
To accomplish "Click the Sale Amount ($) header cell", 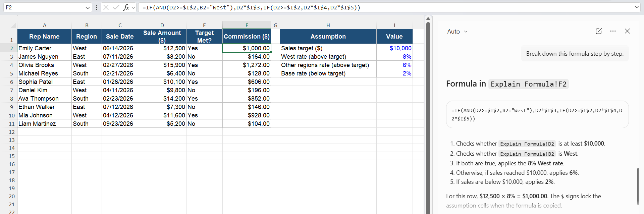I will click(x=162, y=37).
